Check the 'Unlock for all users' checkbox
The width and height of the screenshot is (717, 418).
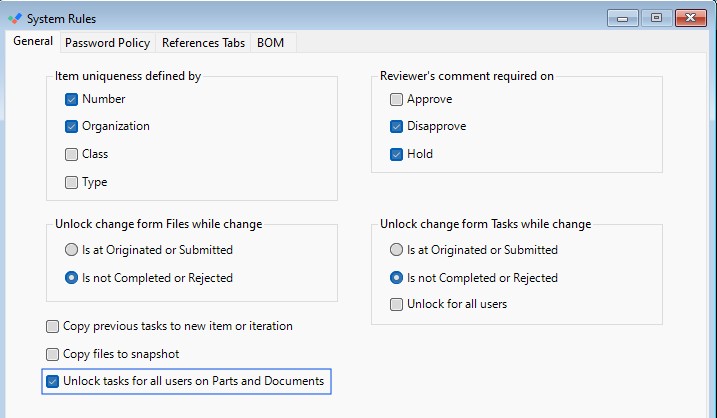coord(396,304)
